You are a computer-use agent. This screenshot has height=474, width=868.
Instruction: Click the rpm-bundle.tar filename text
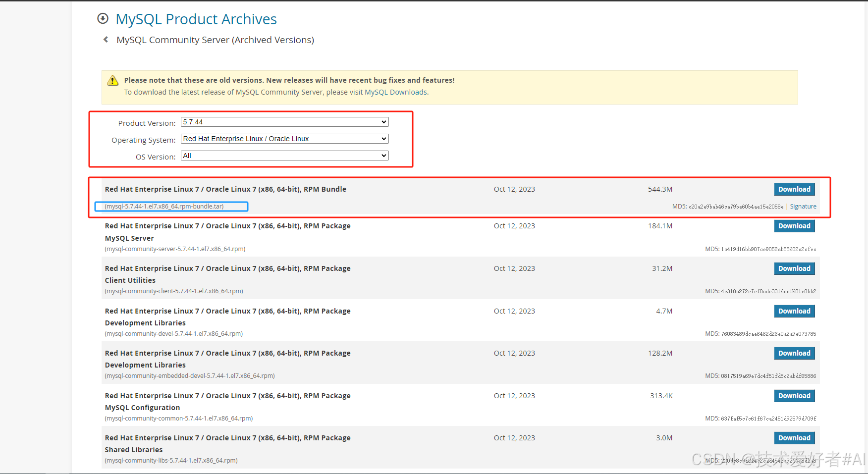(164, 207)
